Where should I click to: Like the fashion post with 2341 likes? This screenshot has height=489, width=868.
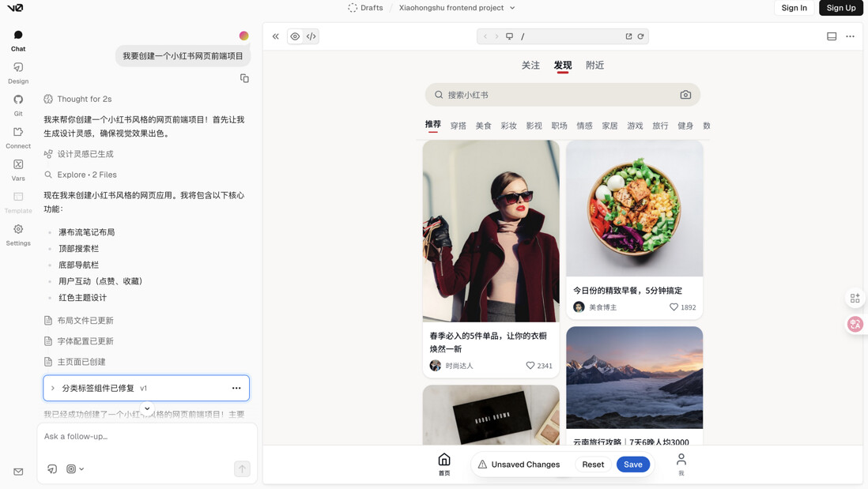(x=530, y=366)
